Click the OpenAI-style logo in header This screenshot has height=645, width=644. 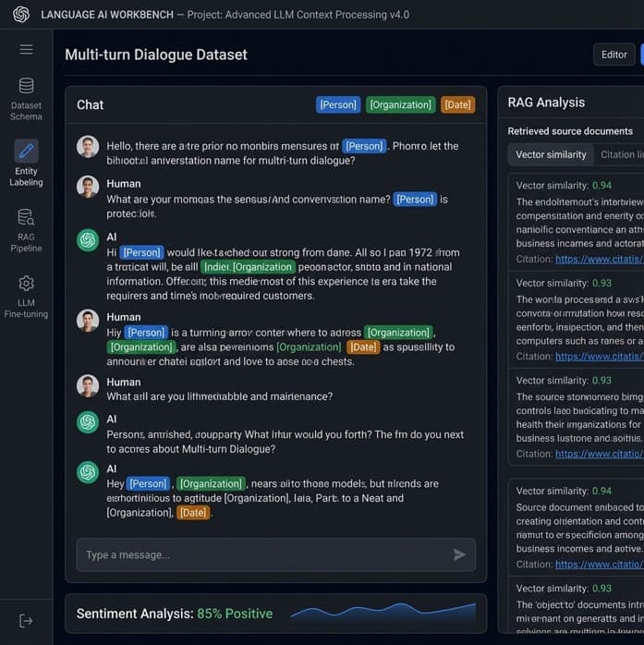pos(21,14)
